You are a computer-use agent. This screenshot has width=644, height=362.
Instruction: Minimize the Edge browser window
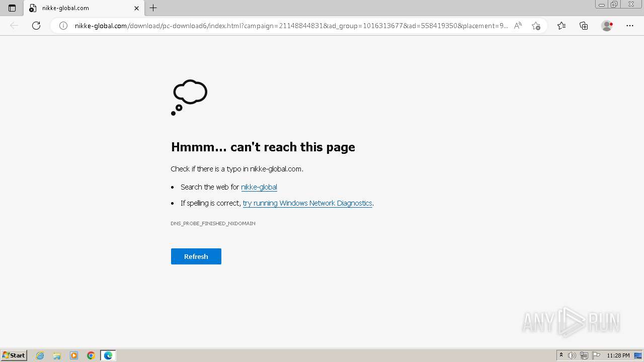click(x=602, y=5)
